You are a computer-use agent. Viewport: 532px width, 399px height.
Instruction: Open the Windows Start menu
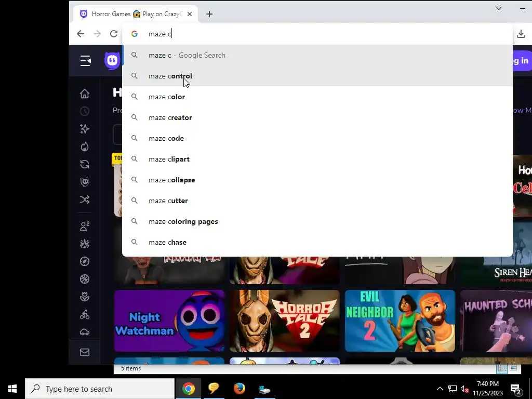click(x=12, y=389)
